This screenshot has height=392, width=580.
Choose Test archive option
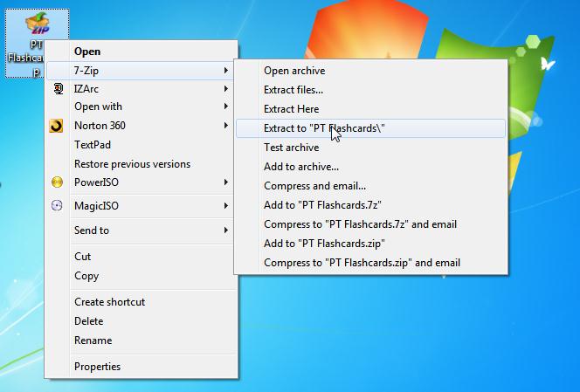(370, 148)
